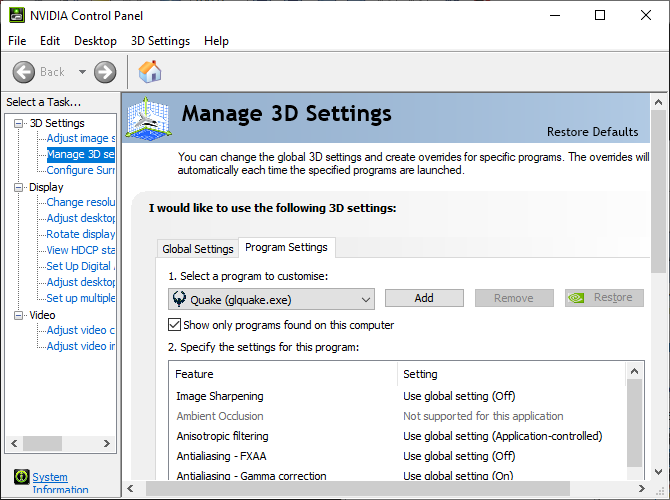Viewport: 670px width, 500px height.
Task: Collapse the Display tree node
Action: click(20, 187)
